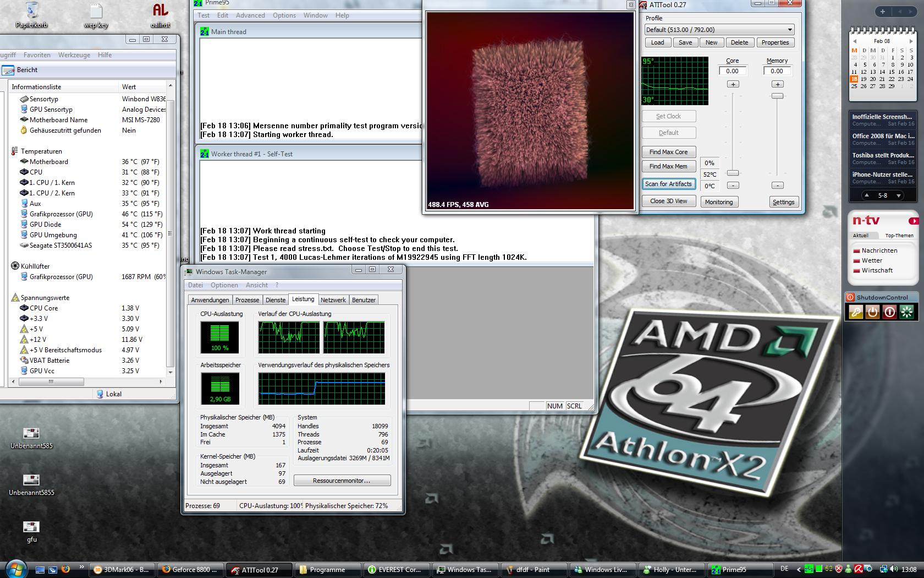This screenshot has width=924, height=578.
Task: Click Show Desktop in the quick launch bar
Action: [x=40, y=570]
